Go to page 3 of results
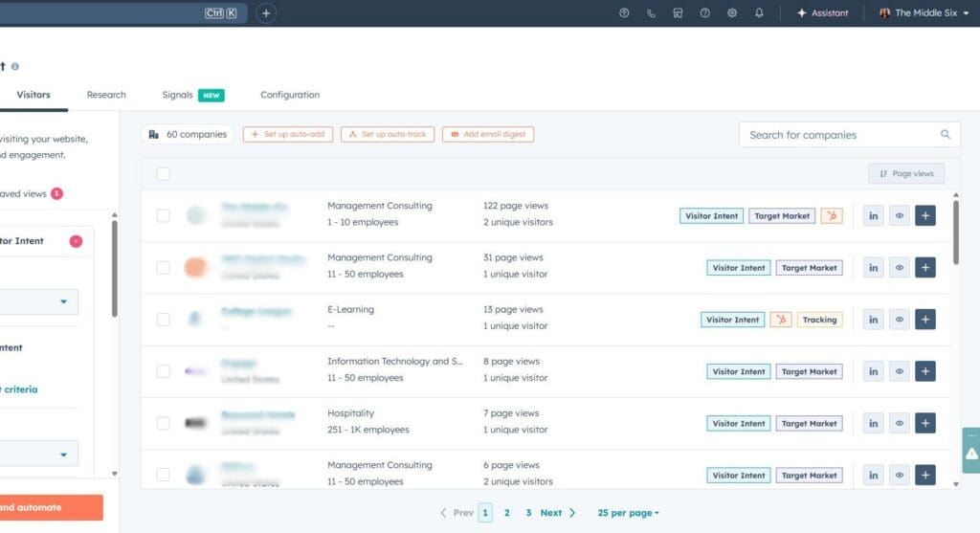Image resolution: width=980 pixels, height=533 pixels. [x=528, y=512]
